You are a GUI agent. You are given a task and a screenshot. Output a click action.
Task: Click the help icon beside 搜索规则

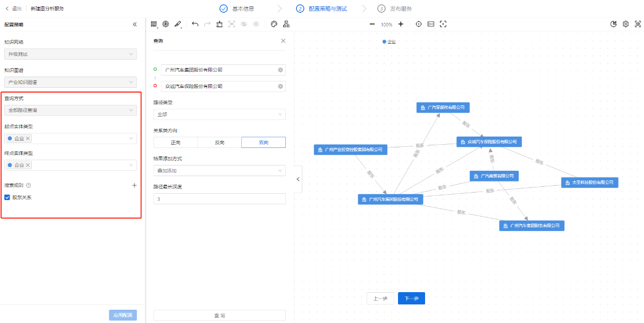point(29,186)
